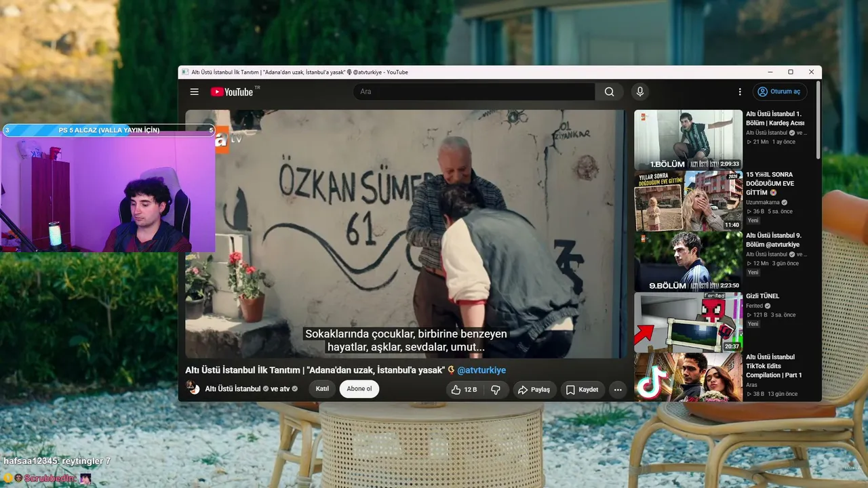Focus the Ara search field
868x488 pixels.
pos(474,92)
